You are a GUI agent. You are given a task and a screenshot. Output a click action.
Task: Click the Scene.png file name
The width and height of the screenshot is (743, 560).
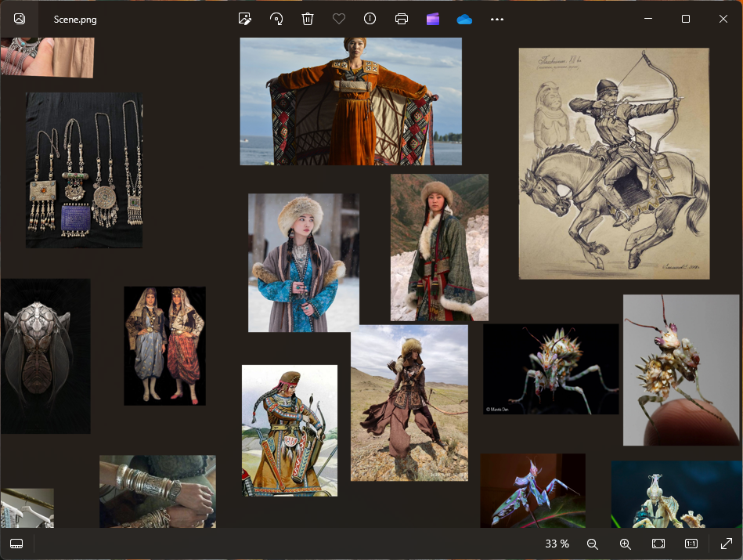pos(75,20)
